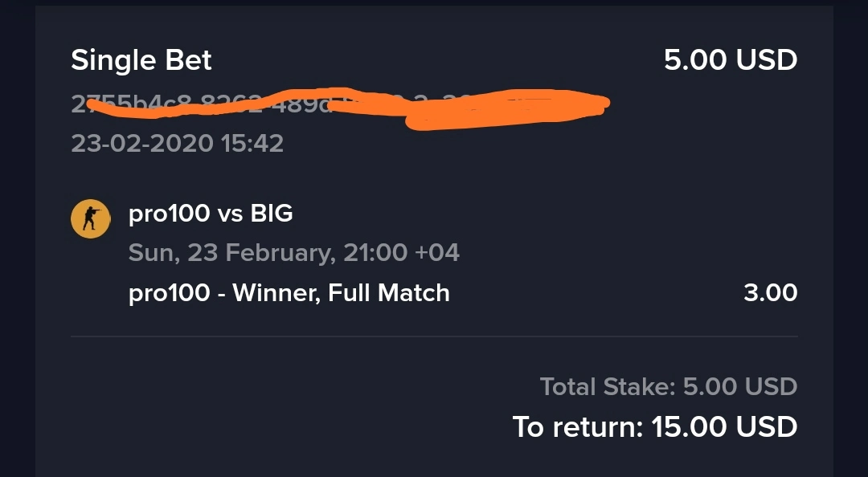This screenshot has width=868, height=477.
Task: Open the pro100 vs BIG match
Action: (x=211, y=214)
